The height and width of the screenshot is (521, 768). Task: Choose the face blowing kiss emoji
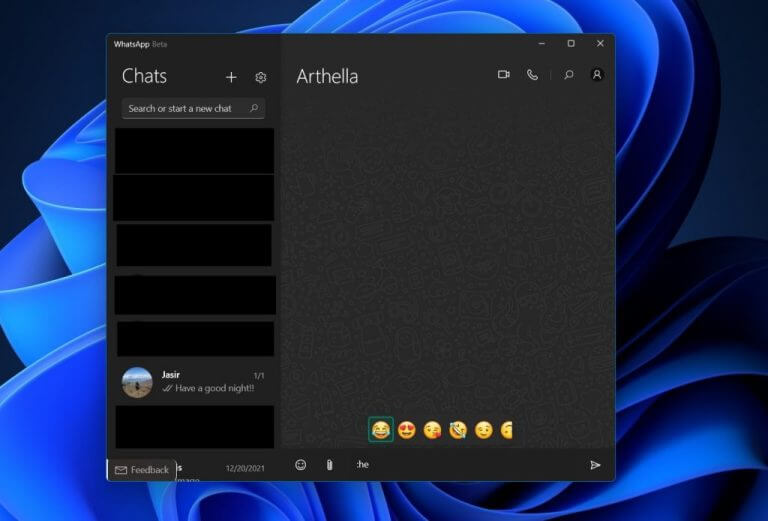(432, 430)
